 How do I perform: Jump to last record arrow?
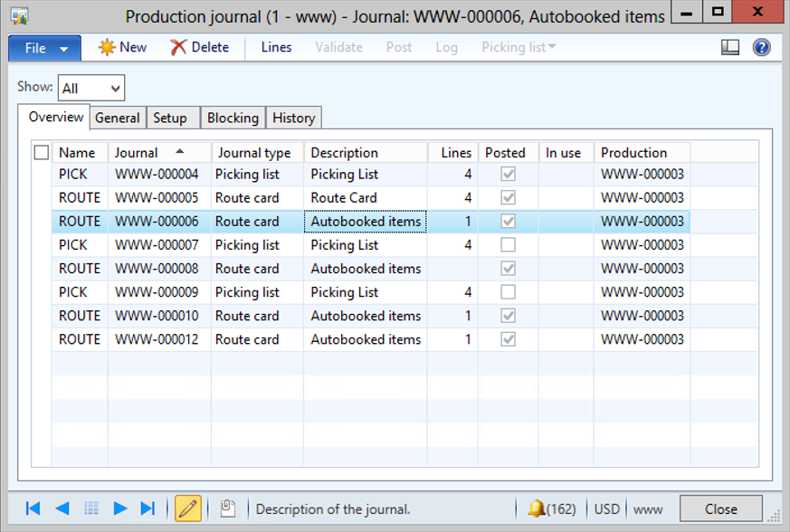point(148,508)
